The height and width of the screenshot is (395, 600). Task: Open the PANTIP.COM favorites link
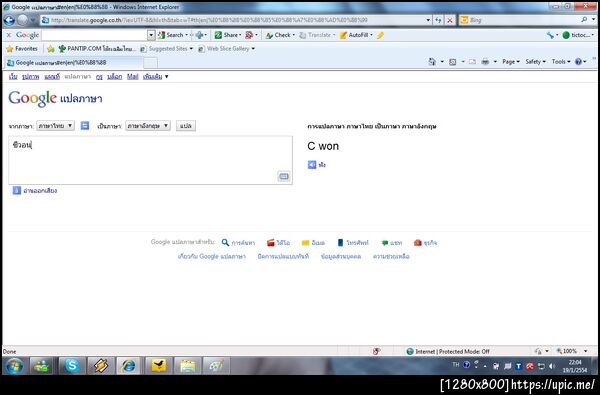97,49
